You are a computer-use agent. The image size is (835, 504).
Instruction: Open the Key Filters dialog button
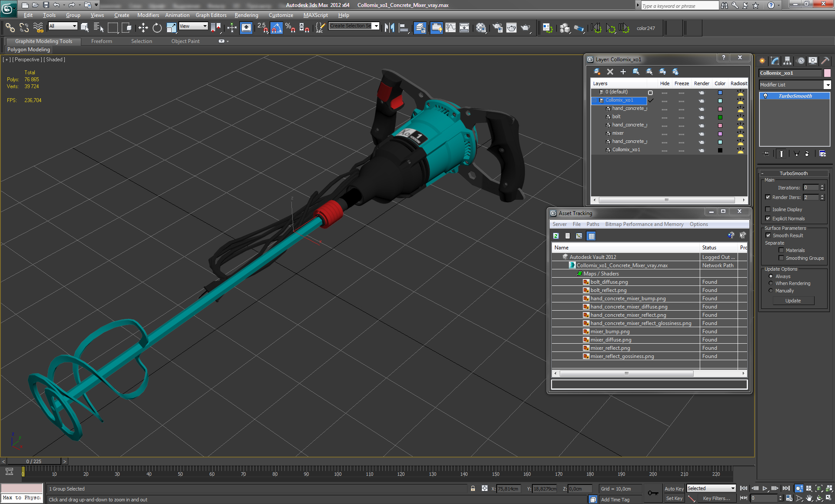click(x=716, y=498)
